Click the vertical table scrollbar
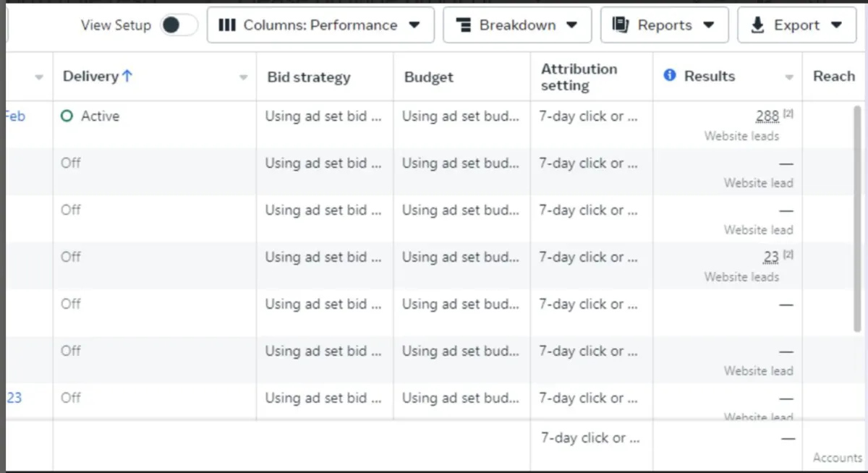This screenshot has height=473, width=868. click(858, 217)
